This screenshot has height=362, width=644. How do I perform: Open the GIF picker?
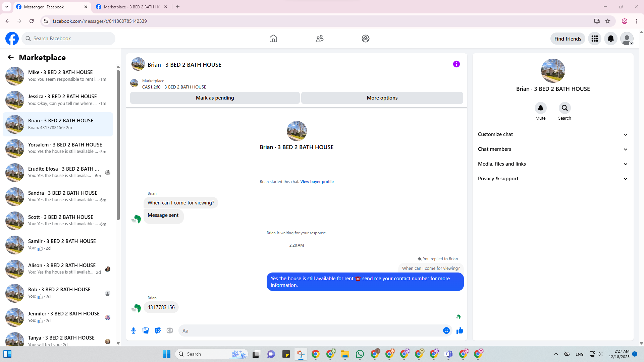click(170, 330)
